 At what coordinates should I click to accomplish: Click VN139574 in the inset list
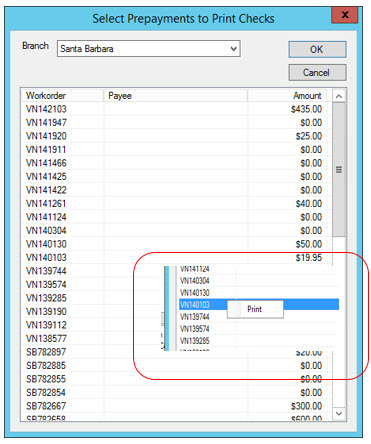click(195, 329)
